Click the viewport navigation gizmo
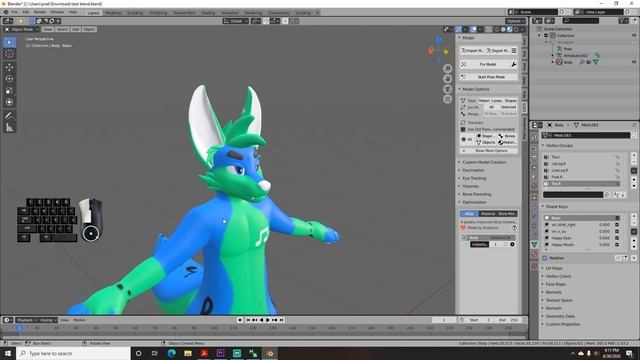Image resolution: width=640 pixels, height=360 pixels. pyautogui.click(x=438, y=50)
